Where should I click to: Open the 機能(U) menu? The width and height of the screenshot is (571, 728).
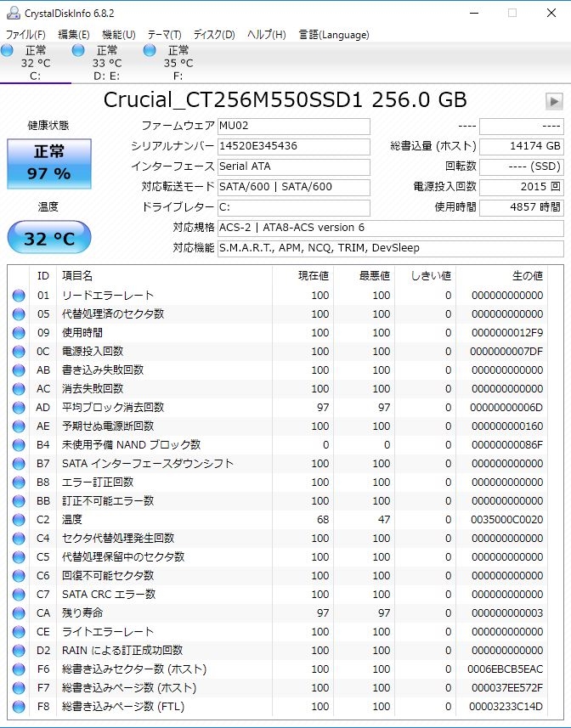(x=118, y=35)
